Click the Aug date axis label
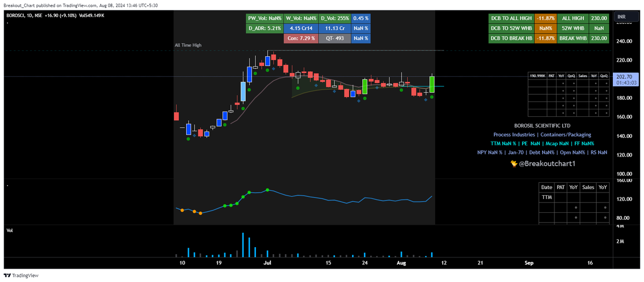The height and width of the screenshot is (282, 644). coord(402,263)
